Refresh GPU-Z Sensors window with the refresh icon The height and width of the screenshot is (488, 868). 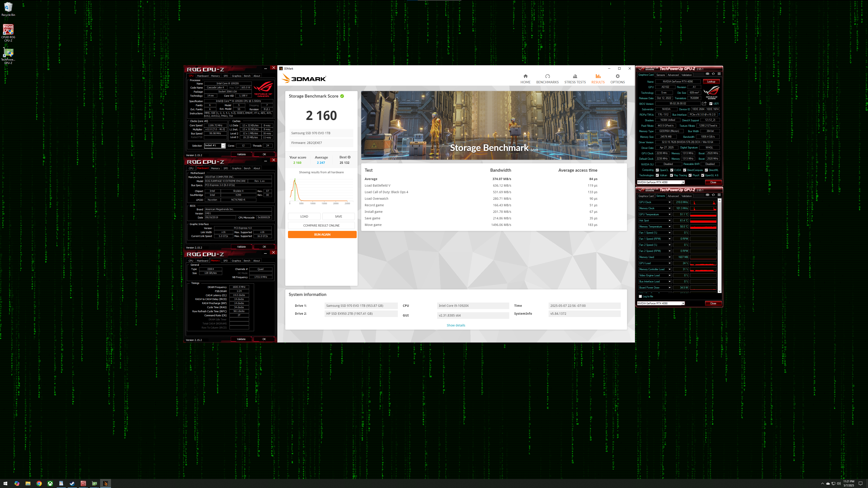(x=713, y=195)
